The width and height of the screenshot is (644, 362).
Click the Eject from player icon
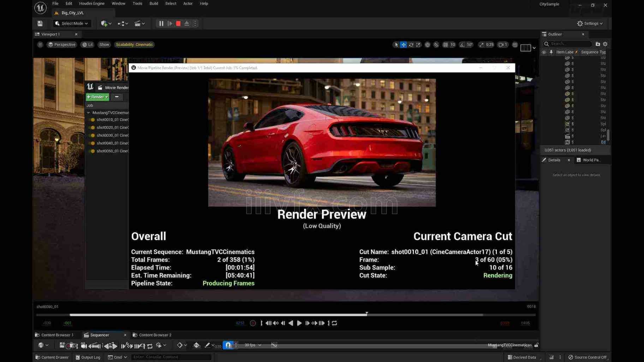(187, 24)
